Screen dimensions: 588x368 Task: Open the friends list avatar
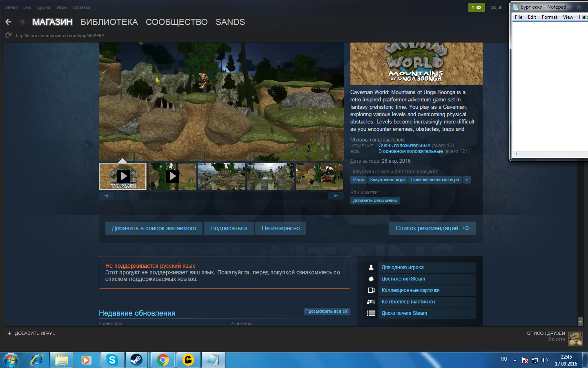(576, 339)
